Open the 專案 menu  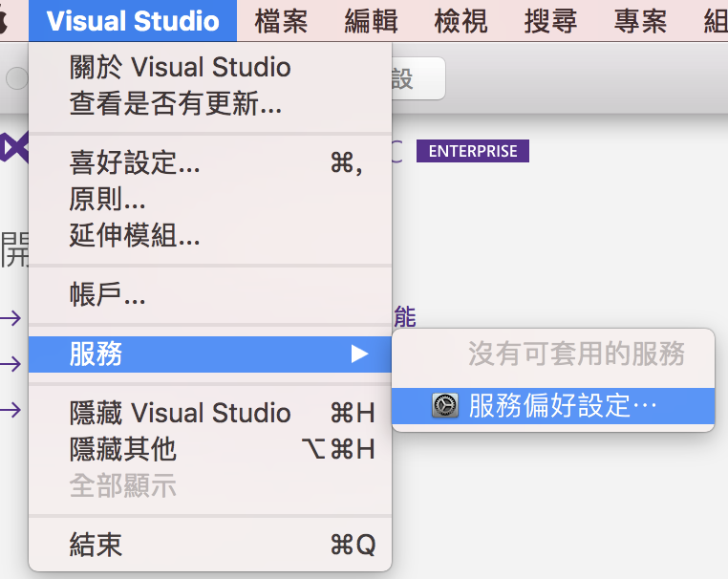click(640, 21)
